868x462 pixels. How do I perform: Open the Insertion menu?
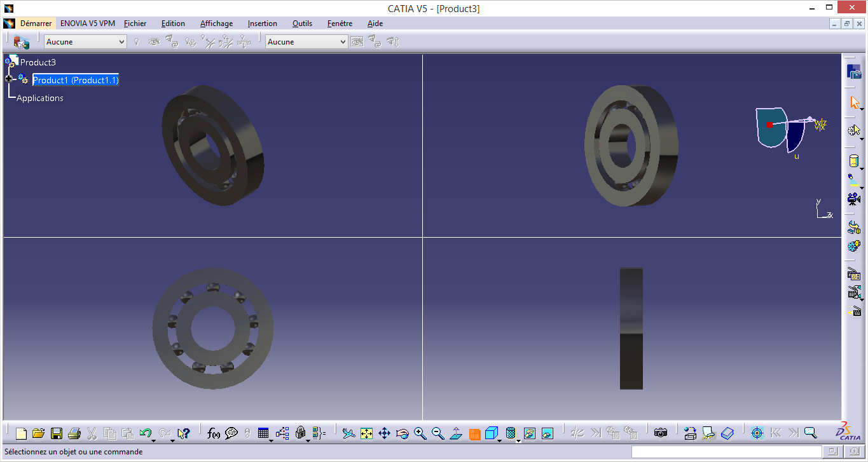pyautogui.click(x=263, y=24)
